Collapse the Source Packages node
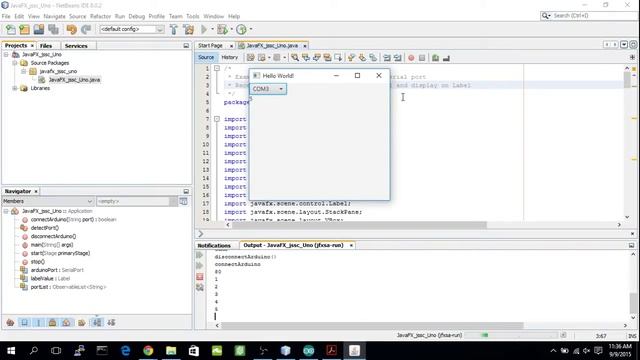 pos(15,63)
